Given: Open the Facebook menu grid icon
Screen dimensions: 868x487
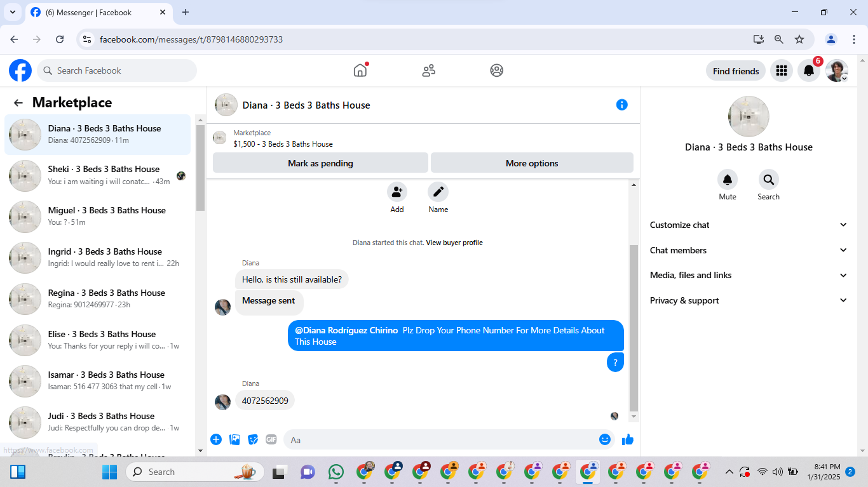Looking at the screenshot, I should tap(782, 70).
